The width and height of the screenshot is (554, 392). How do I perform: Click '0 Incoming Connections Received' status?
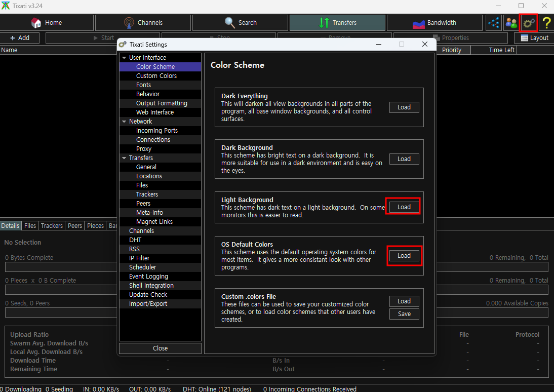(x=310, y=389)
